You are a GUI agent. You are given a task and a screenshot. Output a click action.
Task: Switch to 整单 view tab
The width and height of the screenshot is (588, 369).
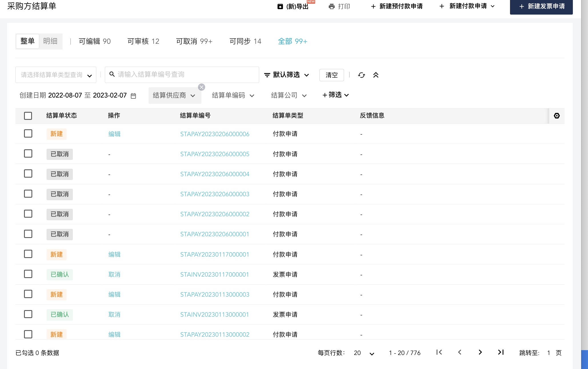(27, 41)
